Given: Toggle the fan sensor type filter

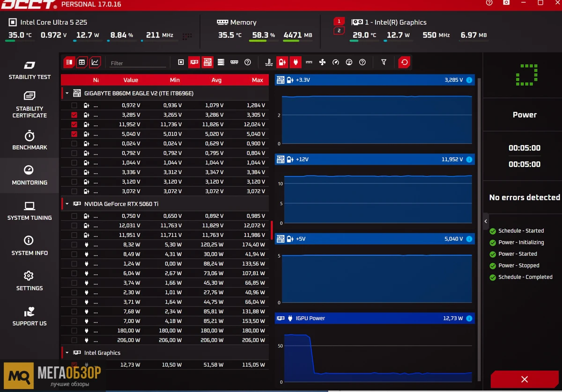Looking at the screenshot, I should point(322,62).
